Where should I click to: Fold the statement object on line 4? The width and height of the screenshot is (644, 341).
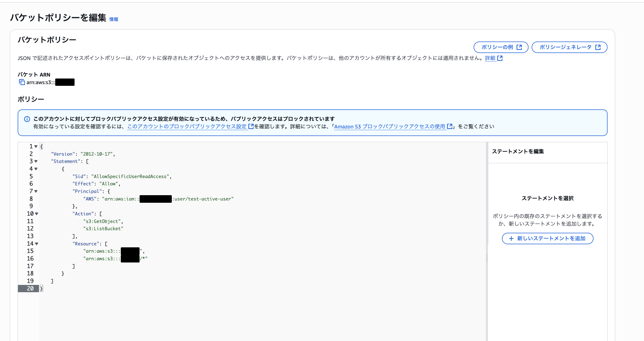coord(36,169)
